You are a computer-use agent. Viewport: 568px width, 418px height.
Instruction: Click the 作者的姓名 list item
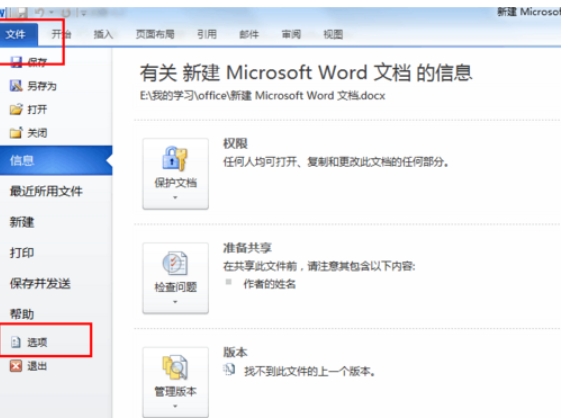point(270,284)
